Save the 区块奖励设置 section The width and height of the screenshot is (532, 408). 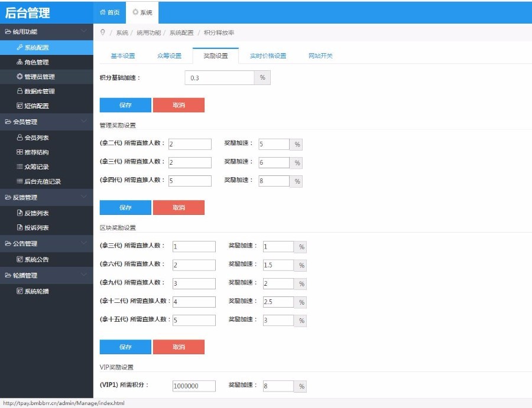[125, 347]
